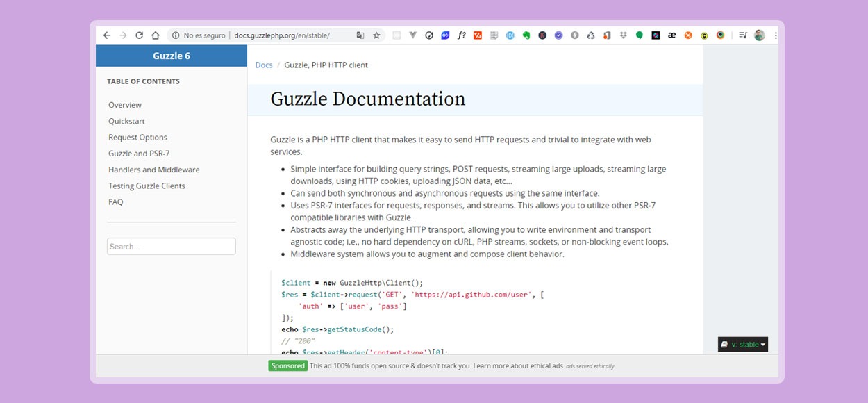Viewport: 868px width, 403px height.
Task: Click the 'TABLE OF CONTENTS' label
Action: (x=143, y=81)
